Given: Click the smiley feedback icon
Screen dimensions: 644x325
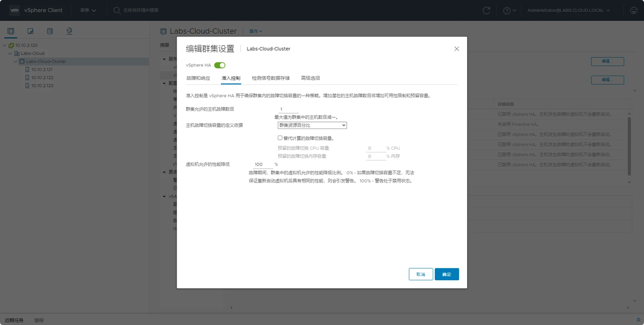Looking at the screenshot, I should (634, 10).
